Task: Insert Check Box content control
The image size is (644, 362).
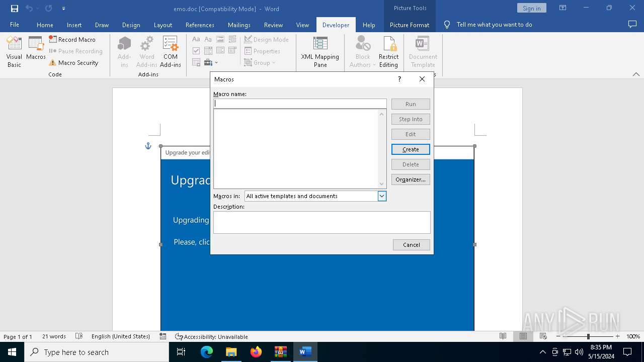Action: click(196, 51)
